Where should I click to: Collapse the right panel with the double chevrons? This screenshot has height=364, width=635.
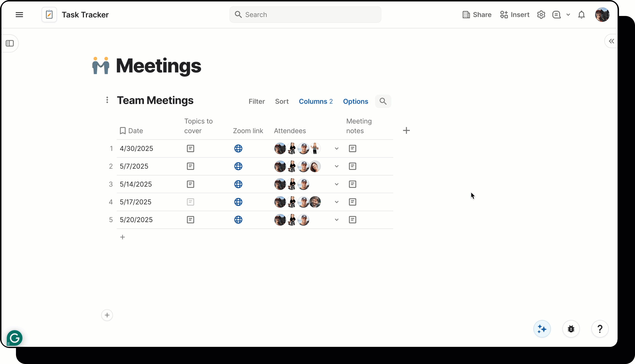611,41
